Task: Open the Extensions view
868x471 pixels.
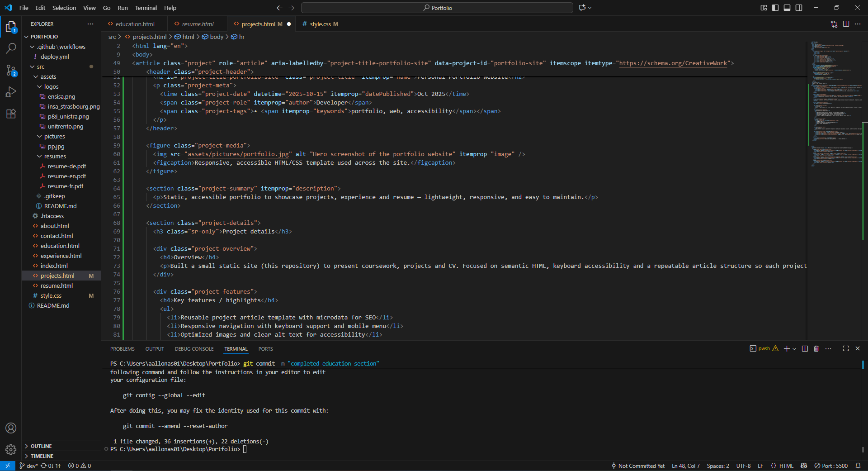Action: 11,114
